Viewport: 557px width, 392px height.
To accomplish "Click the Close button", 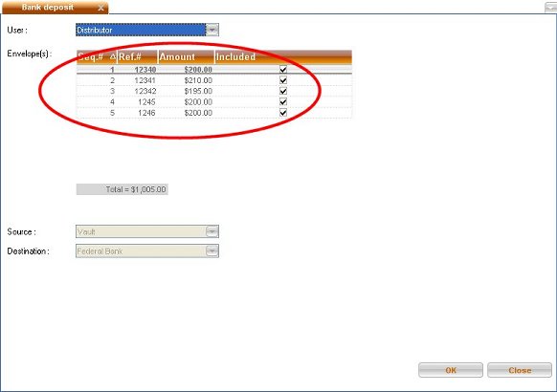I will click(520, 370).
